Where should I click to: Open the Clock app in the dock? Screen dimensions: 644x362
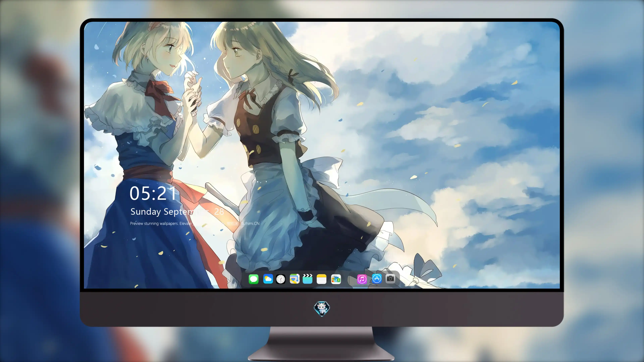[281, 279]
